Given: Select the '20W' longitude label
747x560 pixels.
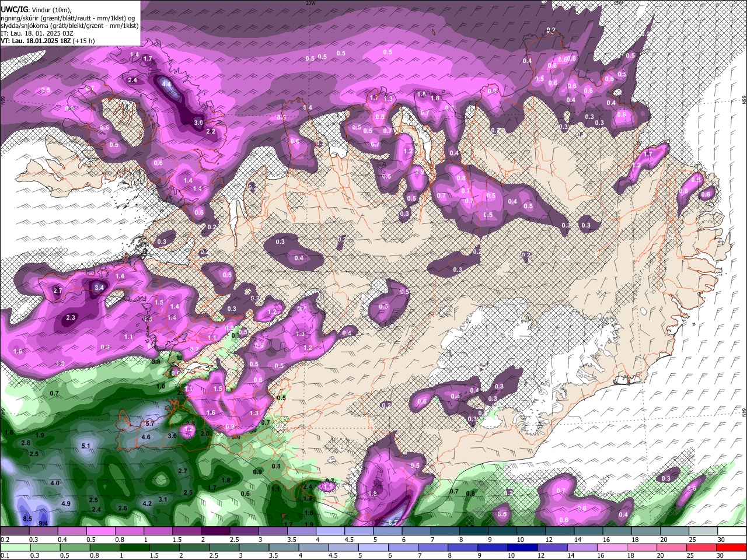Looking at the screenshot, I should click(x=310, y=3).
